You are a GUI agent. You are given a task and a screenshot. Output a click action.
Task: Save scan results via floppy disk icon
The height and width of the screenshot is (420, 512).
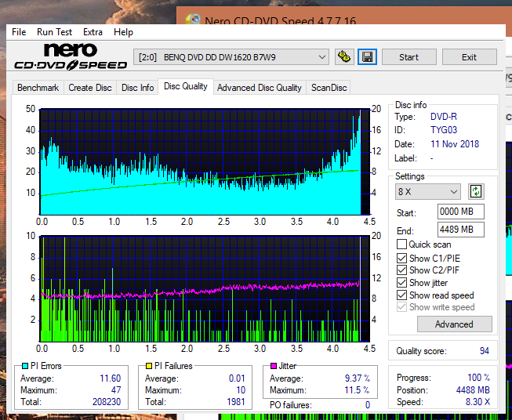(x=368, y=57)
